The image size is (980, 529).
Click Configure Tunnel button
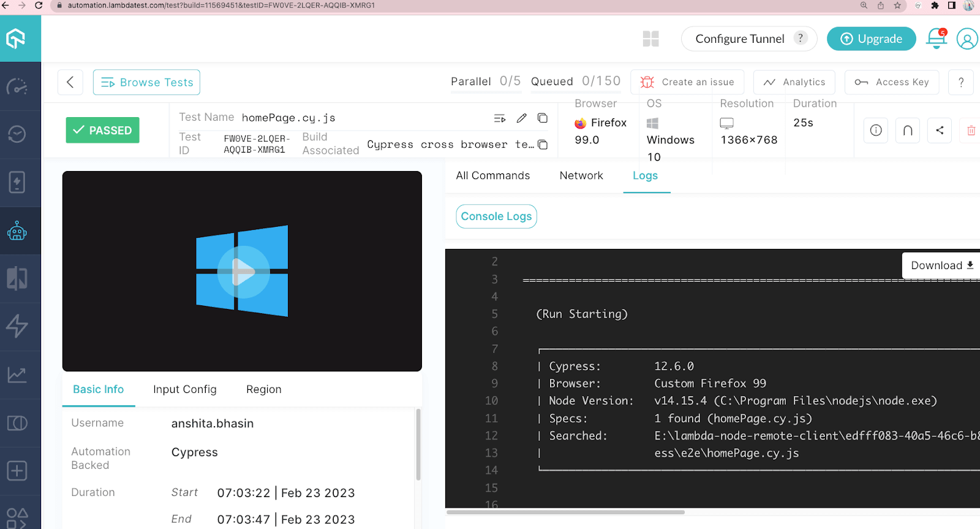click(x=749, y=39)
